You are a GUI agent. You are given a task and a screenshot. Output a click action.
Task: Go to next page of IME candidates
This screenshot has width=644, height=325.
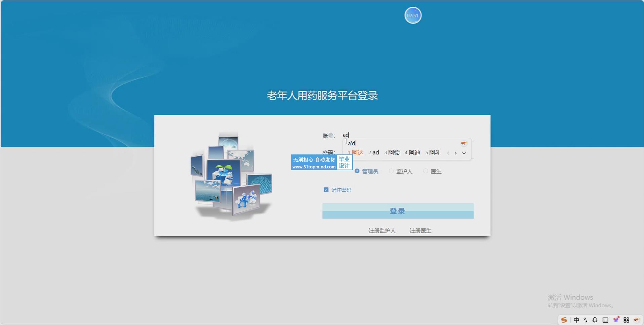tap(456, 153)
